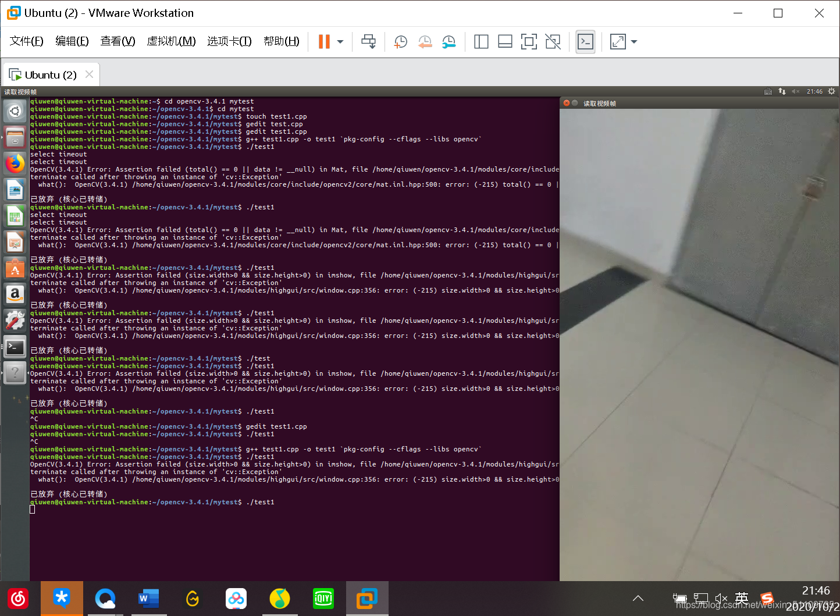Viewport: 840px width, 616px height.
Task: Open the 选项卡(T) menu
Action: 229,41
